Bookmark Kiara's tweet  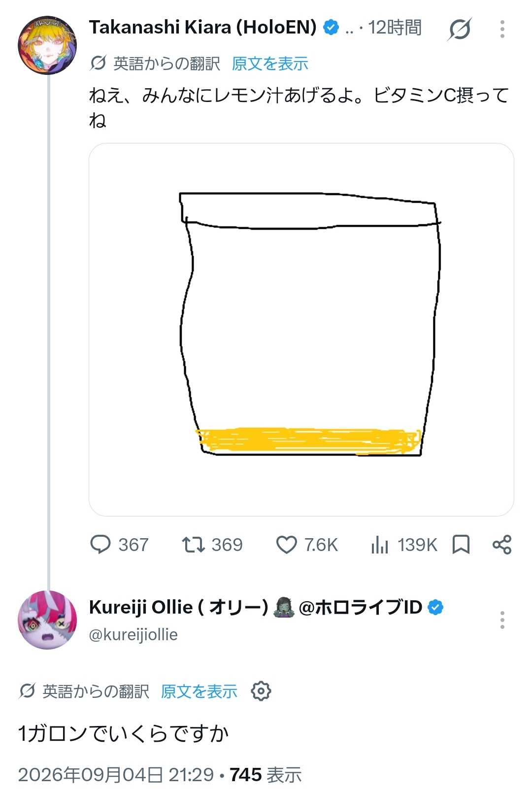point(461,545)
